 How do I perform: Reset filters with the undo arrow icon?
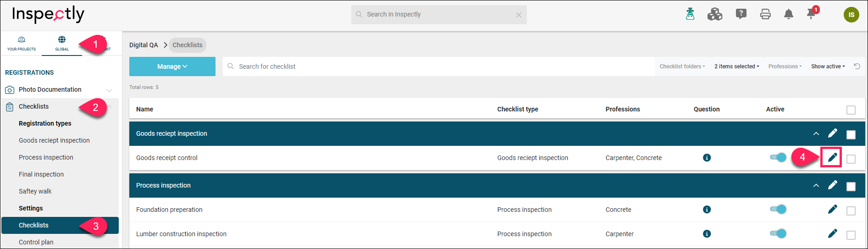click(x=857, y=66)
